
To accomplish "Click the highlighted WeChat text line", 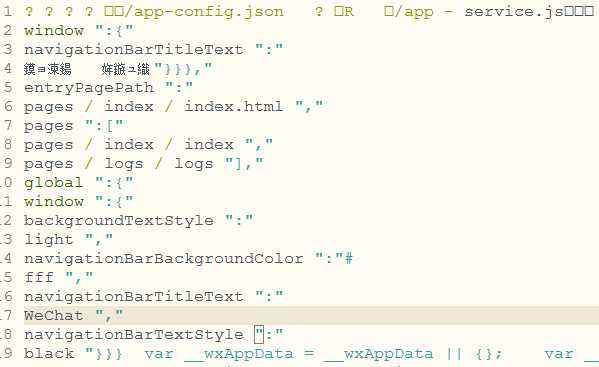I will point(311,315).
